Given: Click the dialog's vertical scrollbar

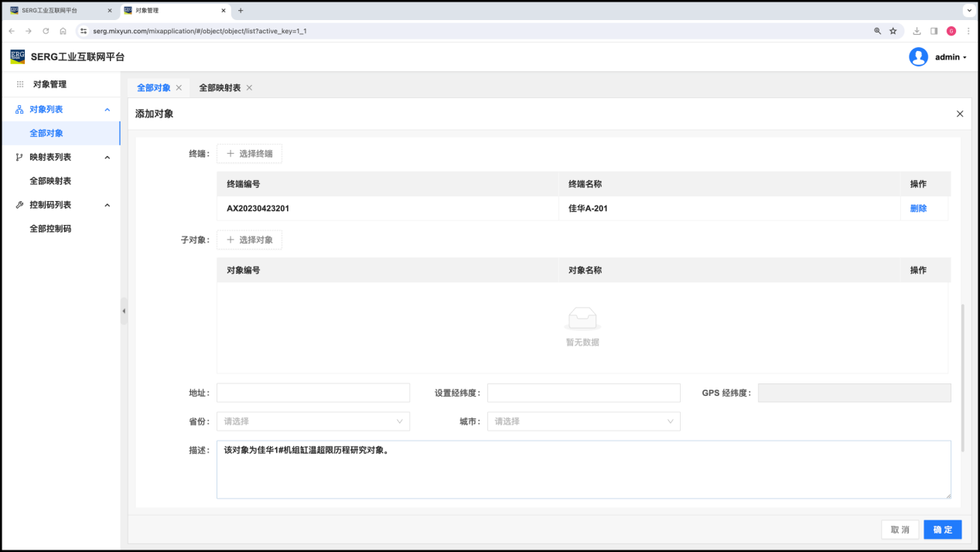Looking at the screenshot, I should coord(962,377).
